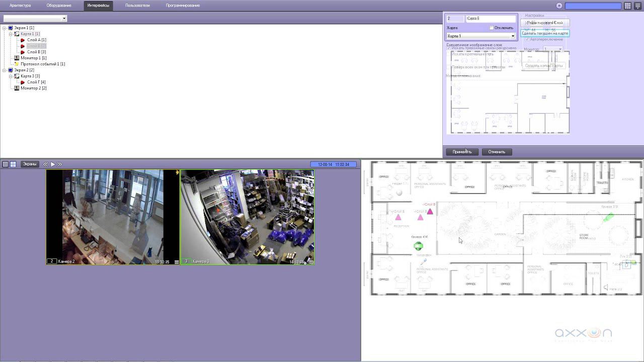Click the red icon of the highlighted layer
Screen dimensions: 644x362
[23, 46]
